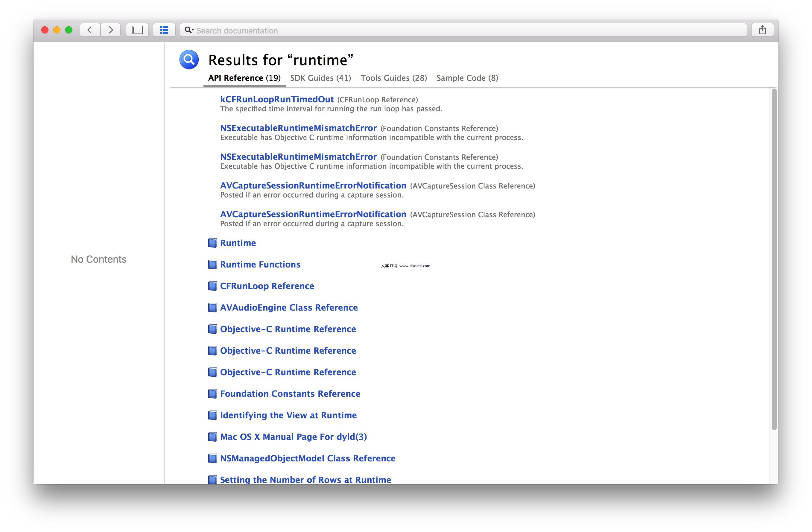Image resolution: width=812 pixels, height=532 pixels.
Task: Switch to the Tools Guides tab
Action: coord(394,78)
